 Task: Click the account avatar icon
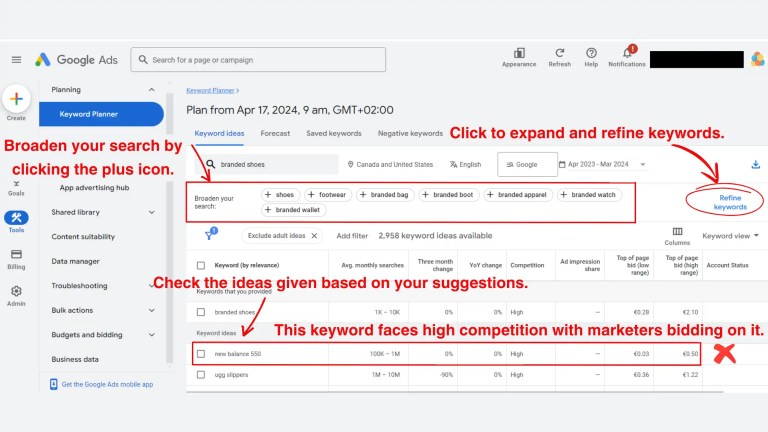[758, 59]
